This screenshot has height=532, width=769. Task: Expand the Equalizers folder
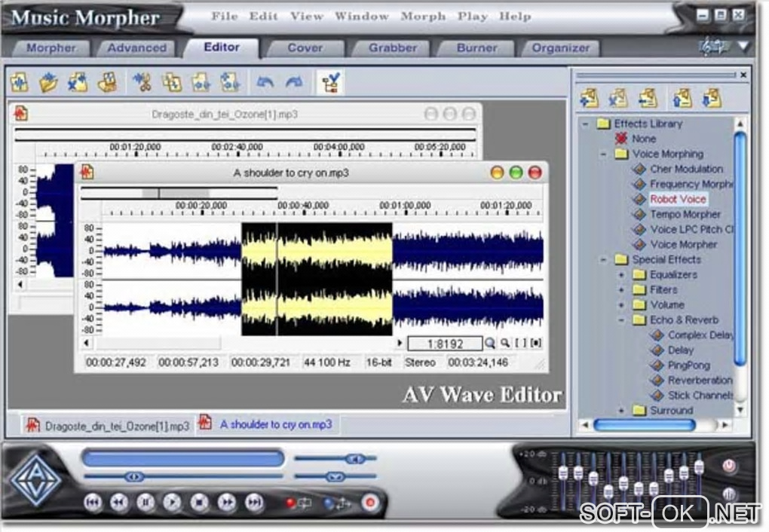[x=621, y=274]
